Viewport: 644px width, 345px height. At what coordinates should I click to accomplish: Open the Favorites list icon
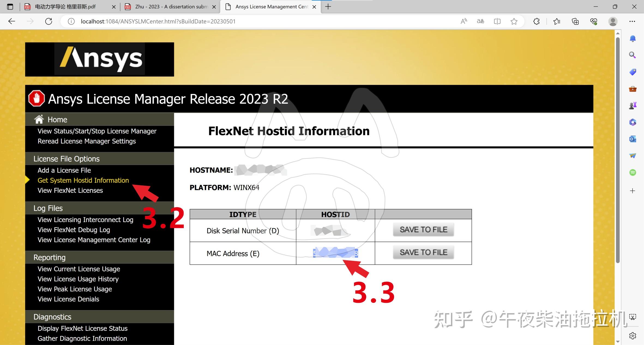click(x=556, y=21)
